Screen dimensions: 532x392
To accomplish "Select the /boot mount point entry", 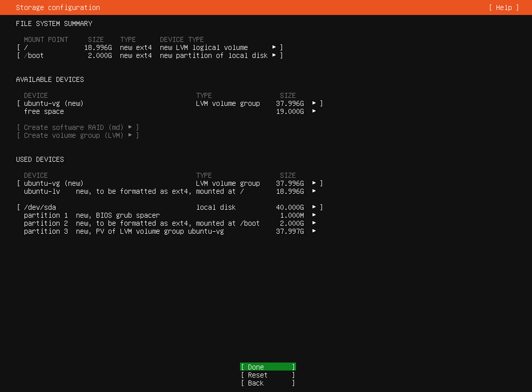I will click(x=149, y=55).
